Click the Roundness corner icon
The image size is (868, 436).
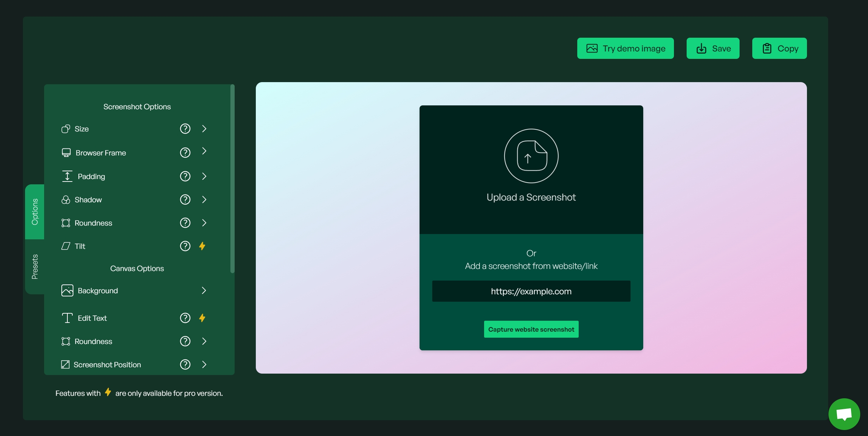66,222
